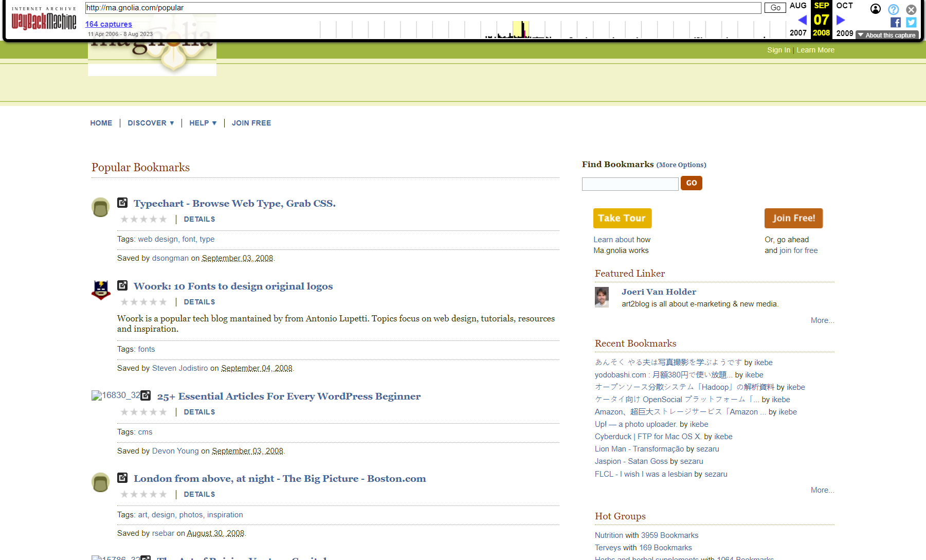Viewport: 926px width, 560px height.
Task: Go to the previous capture (blue left arrow)
Action: 802,20
